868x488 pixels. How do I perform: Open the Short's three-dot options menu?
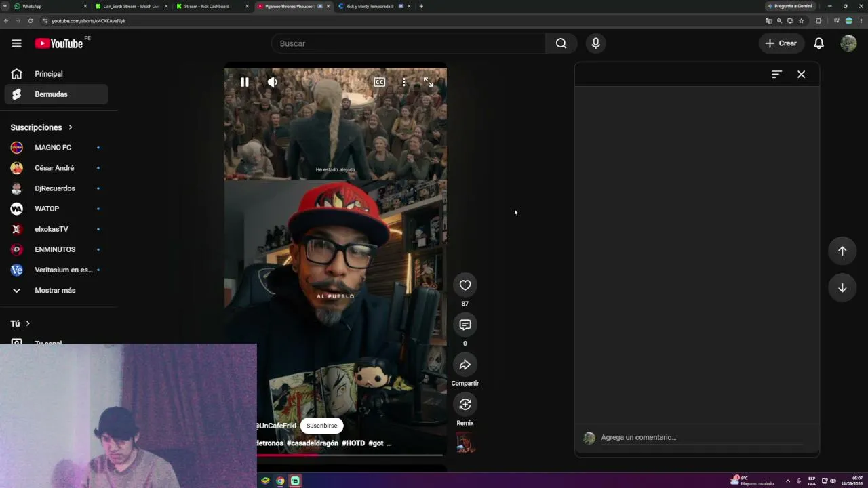[x=403, y=82]
